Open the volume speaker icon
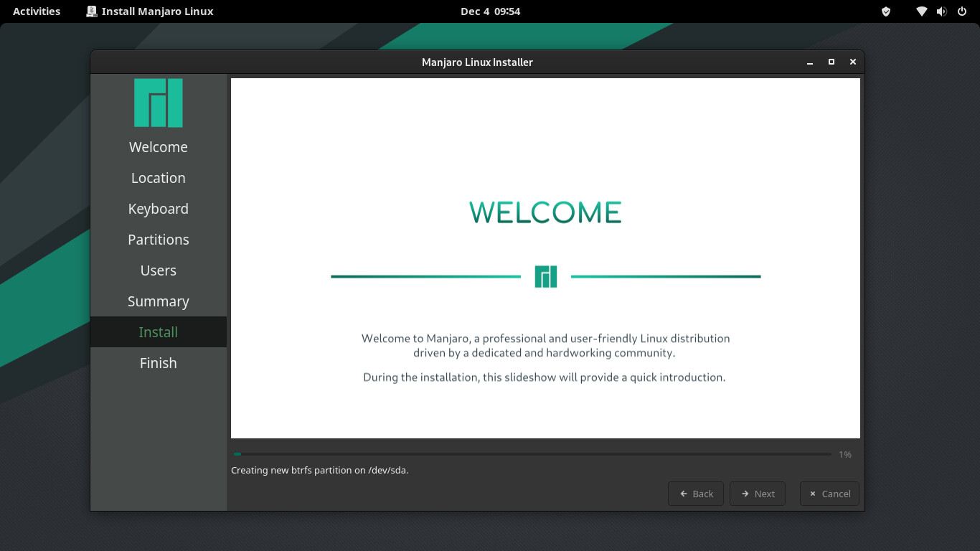The width and height of the screenshot is (980, 551). click(941, 11)
